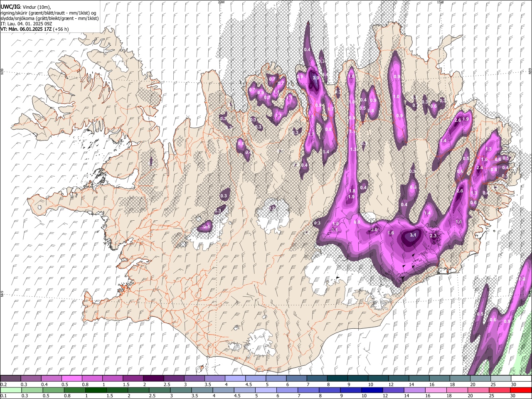Click the 2.3 precipitation value on the map
The width and height of the screenshot is (532, 399).
(433, 236)
